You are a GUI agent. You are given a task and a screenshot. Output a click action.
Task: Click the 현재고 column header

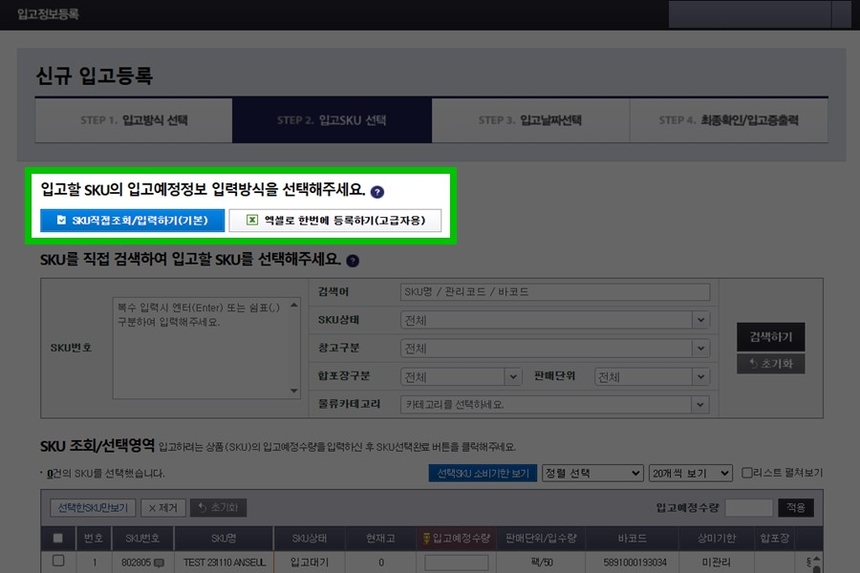pos(381,538)
